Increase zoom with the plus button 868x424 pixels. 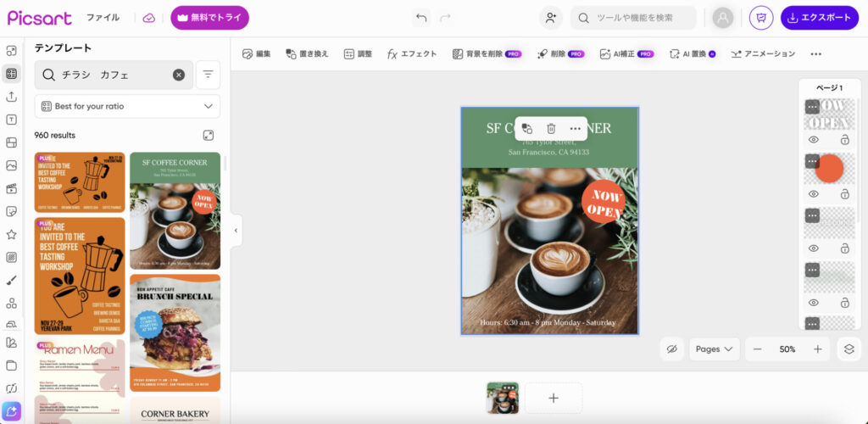818,349
